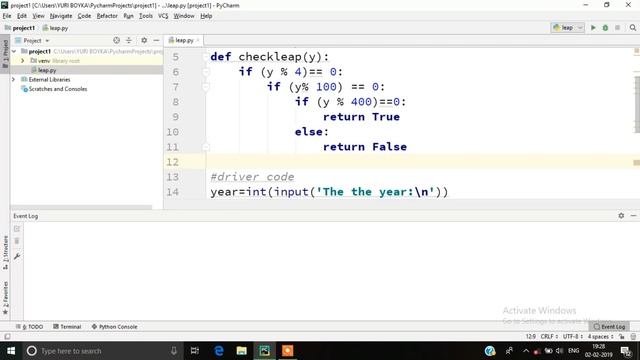The height and width of the screenshot is (360, 640).
Task: Click the Stop process icon in toolbar
Action: 617,28
